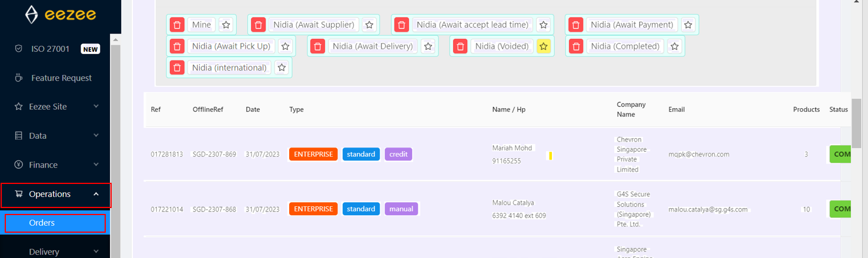Star the Nidia (Await Supplier) preset
This screenshot has height=258, width=868.
click(x=369, y=25)
